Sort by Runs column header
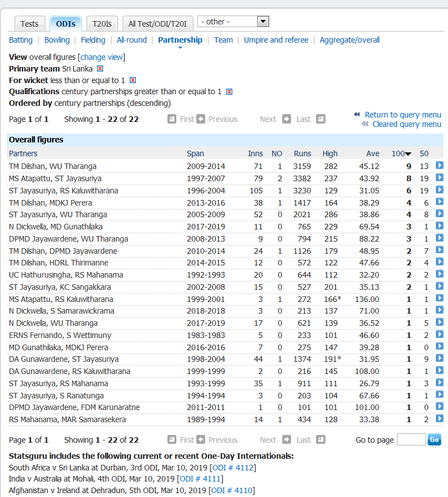This screenshot has width=448, height=497. pos(302,153)
